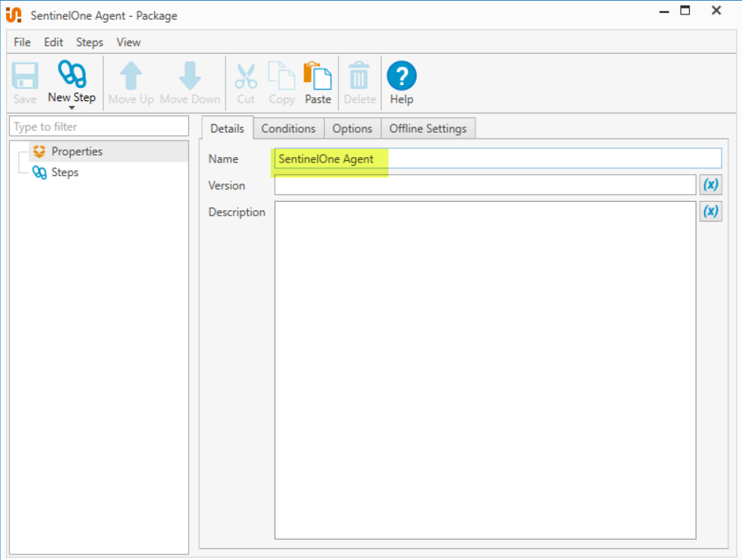Maximize the Package window
The width and height of the screenshot is (742, 560).
685,11
